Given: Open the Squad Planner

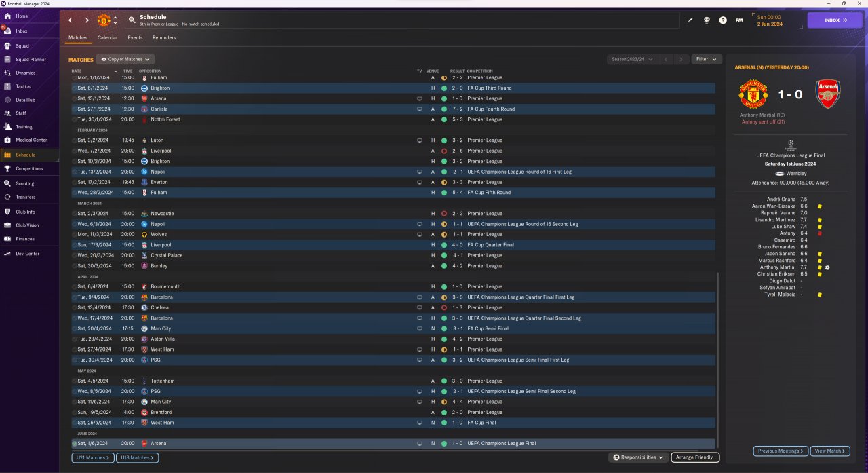Looking at the screenshot, I should coord(31,59).
